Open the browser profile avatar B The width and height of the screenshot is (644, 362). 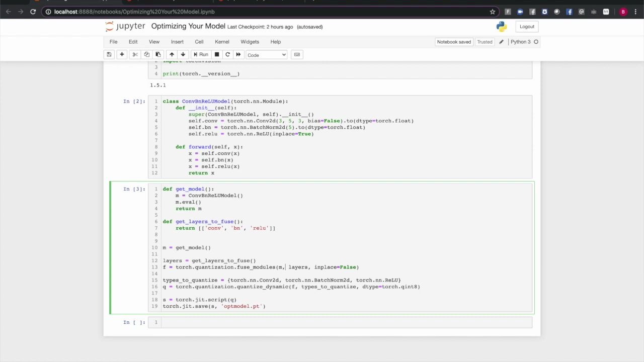[623, 12]
